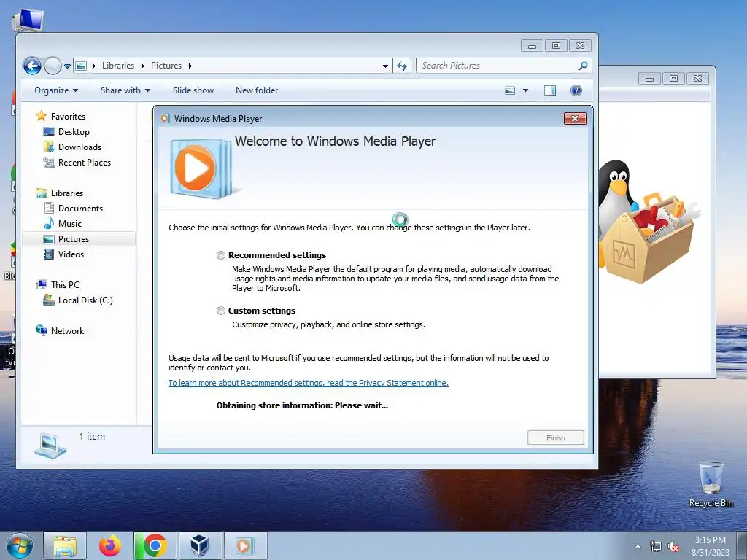Select This PC in navigation pane
Image resolution: width=747 pixels, height=560 pixels.
click(x=65, y=285)
